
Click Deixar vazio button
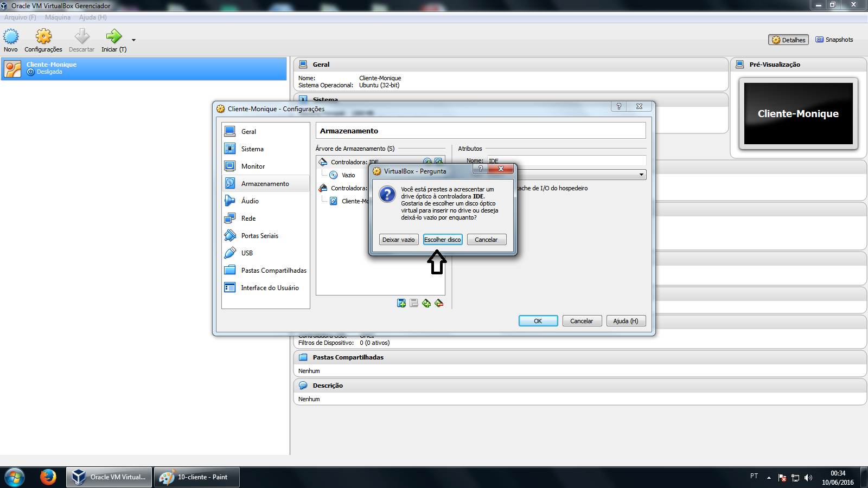point(398,240)
